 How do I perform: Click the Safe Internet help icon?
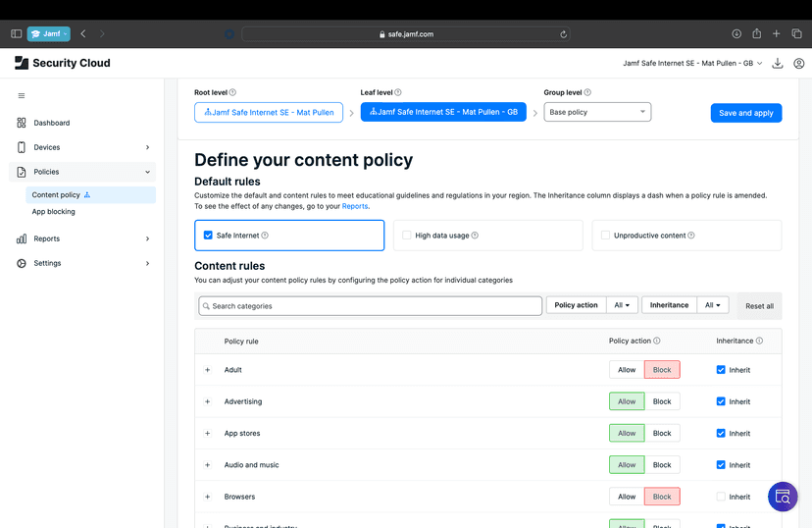(x=265, y=236)
